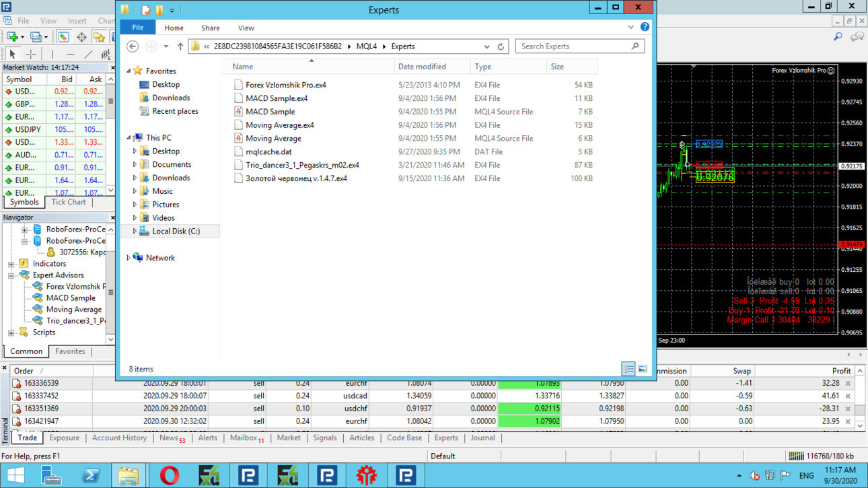Open the Journal tab in Terminal
The height and width of the screenshot is (488, 868).
point(482,438)
